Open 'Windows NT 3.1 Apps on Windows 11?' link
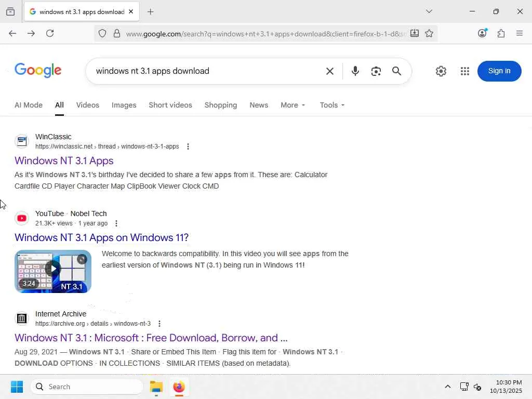This screenshot has height=399, width=532. (101, 237)
